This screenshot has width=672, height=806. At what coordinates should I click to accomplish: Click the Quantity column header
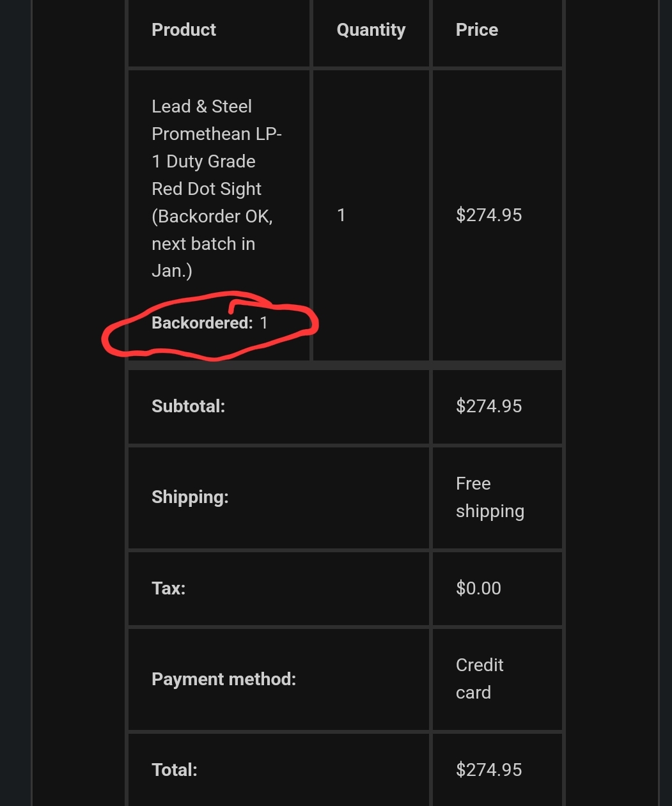[x=371, y=30]
